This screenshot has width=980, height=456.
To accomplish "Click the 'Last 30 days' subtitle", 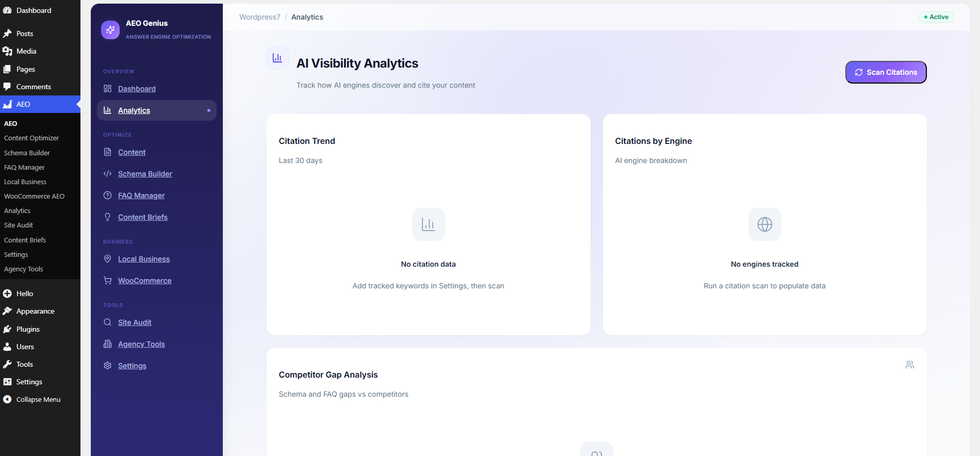I will tap(301, 160).
